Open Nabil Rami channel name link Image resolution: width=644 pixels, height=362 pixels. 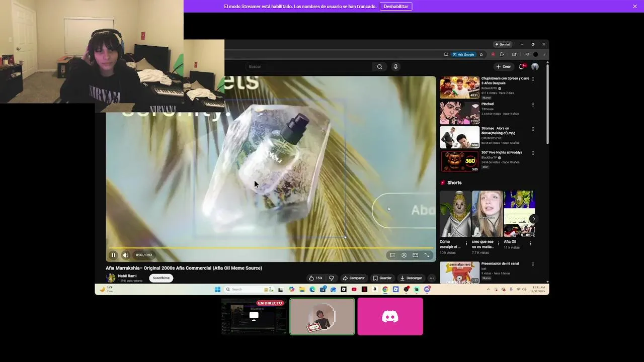click(127, 276)
